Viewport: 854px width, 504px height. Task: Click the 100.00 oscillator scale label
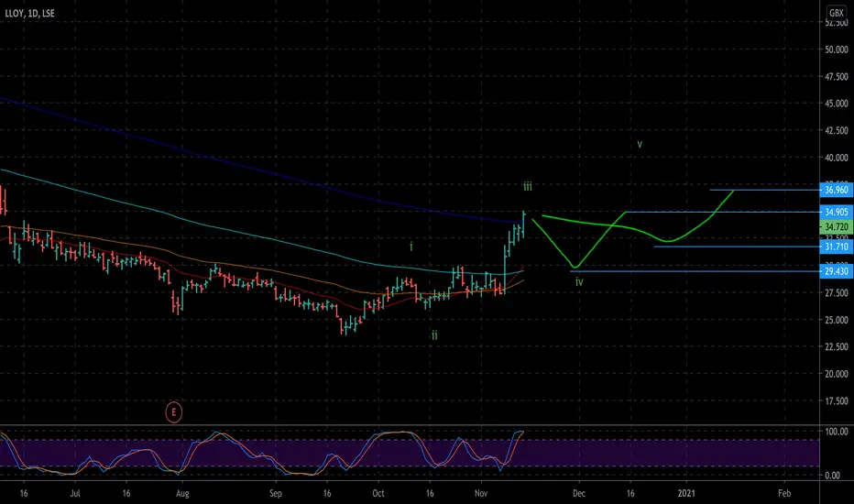(x=837, y=432)
